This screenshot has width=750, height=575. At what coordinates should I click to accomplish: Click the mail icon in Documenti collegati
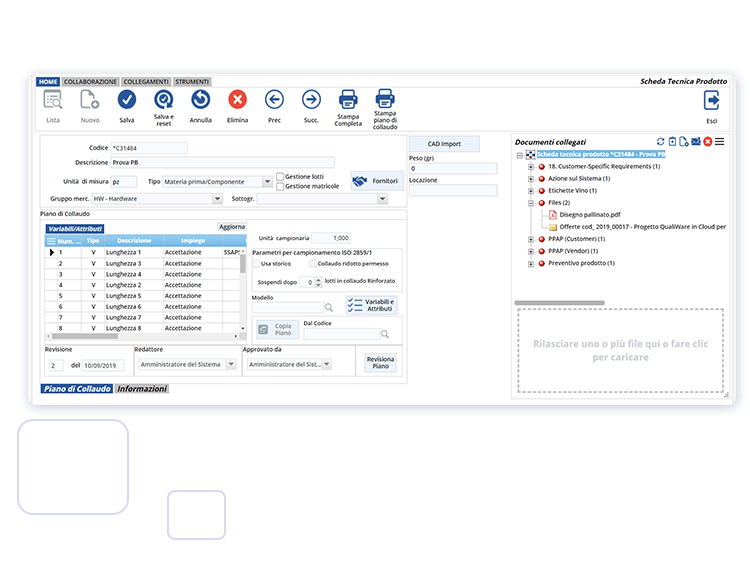click(x=696, y=142)
